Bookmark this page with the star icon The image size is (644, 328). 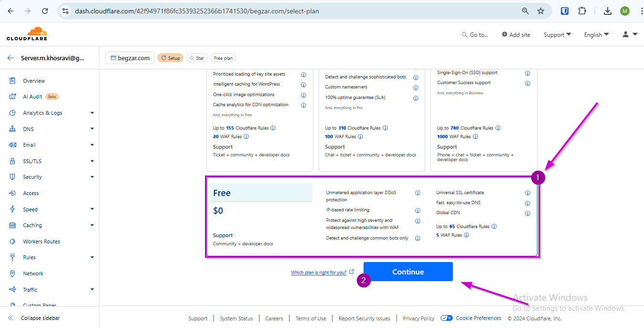(x=541, y=11)
